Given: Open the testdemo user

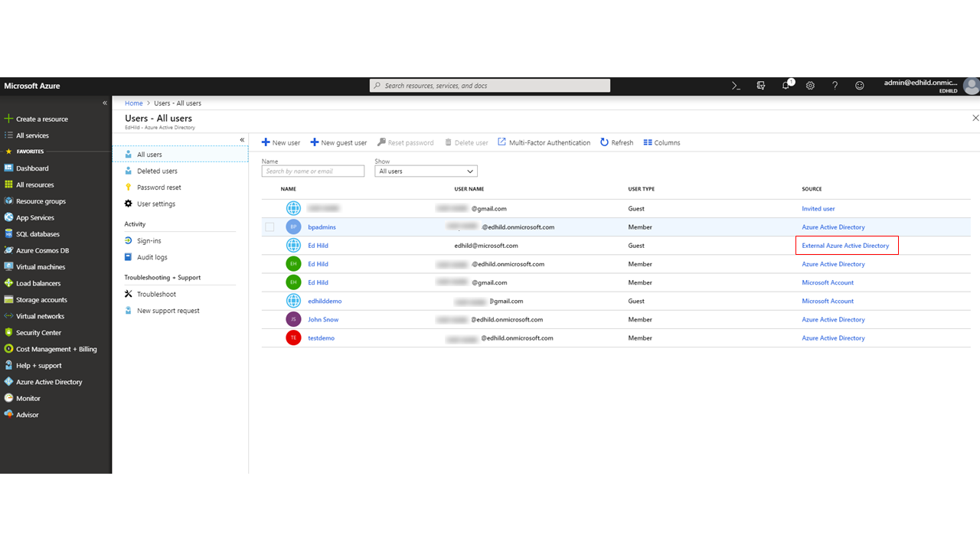Looking at the screenshot, I should pos(321,337).
